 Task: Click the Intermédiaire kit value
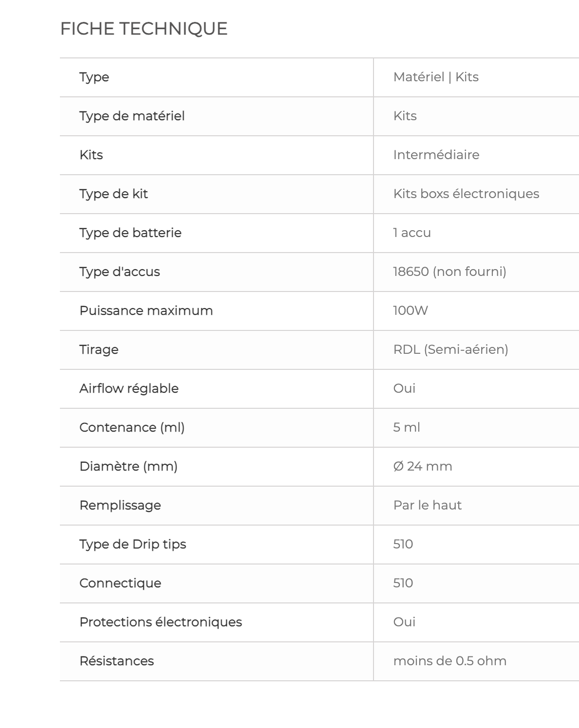click(x=436, y=155)
